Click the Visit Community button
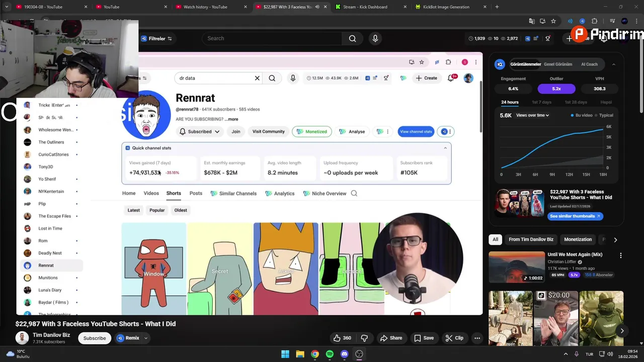The image size is (644, 362). [x=268, y=132]
